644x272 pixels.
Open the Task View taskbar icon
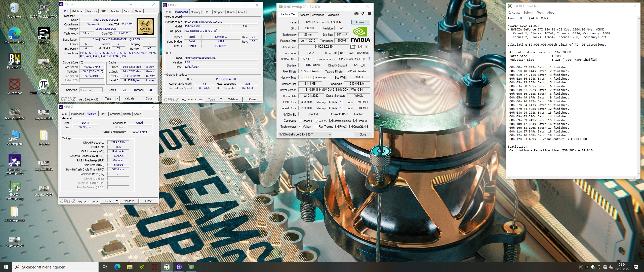(x=105, y=267)
